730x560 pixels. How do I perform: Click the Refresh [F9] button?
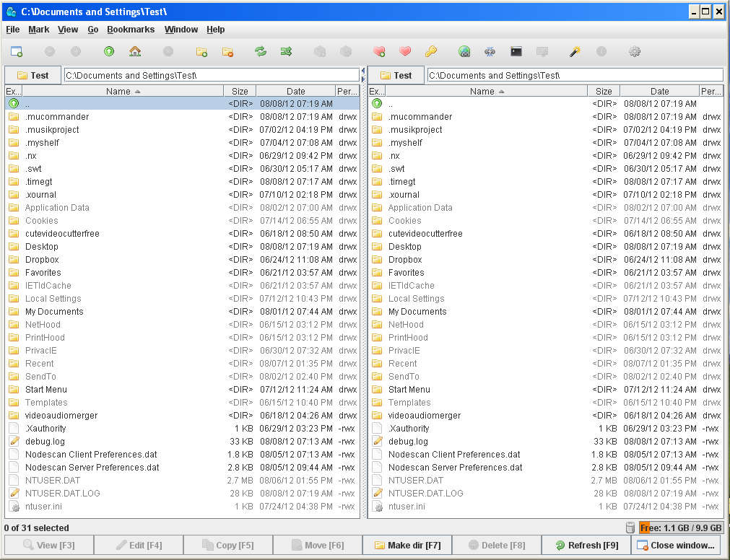pos(586,545)
